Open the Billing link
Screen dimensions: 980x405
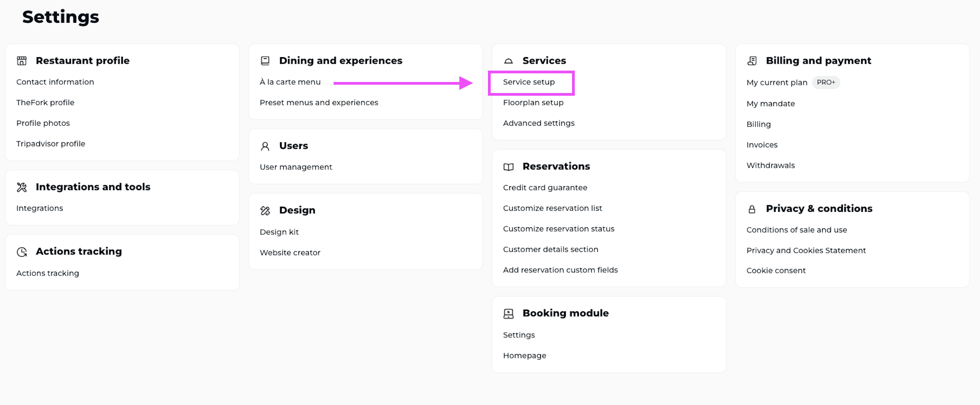(758, 124)
